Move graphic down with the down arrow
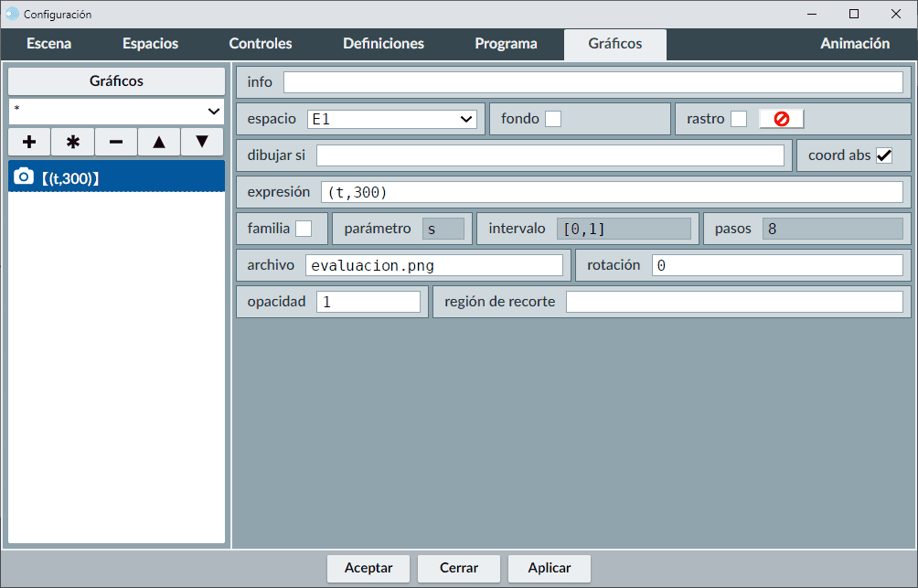The width and height of the screenshot is (918, 588). 202,142
